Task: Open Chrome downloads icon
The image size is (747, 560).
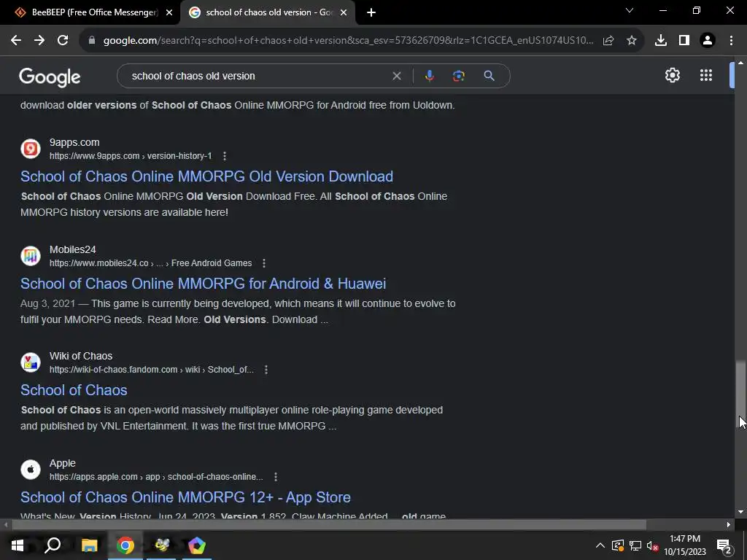Action: [x=661, y=41]
